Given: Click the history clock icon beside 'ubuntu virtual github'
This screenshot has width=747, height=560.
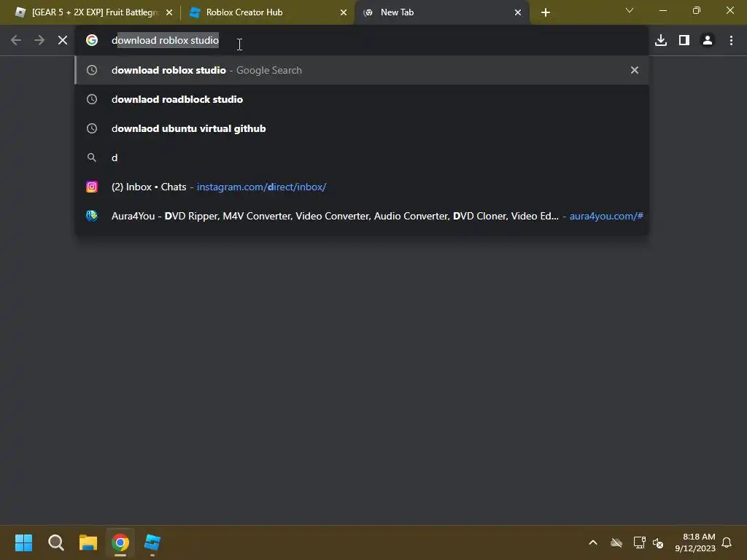Looking at the screenshot, I should point(92,128).
